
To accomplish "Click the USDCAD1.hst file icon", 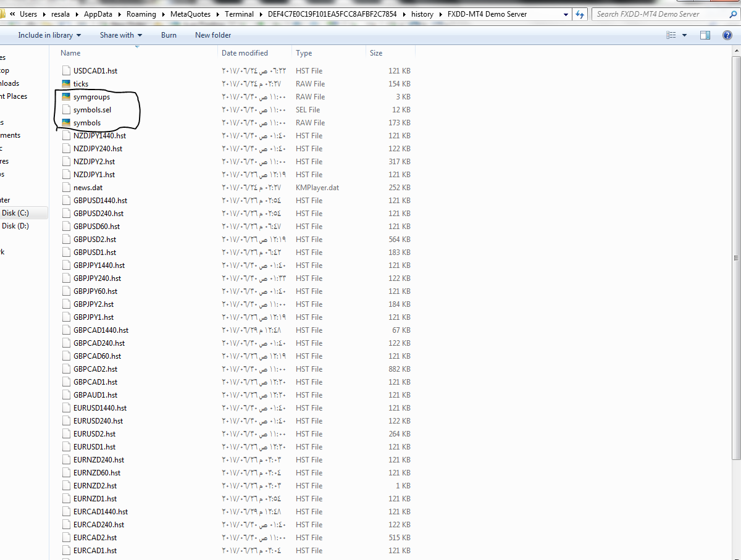I will tap(66, 70).
